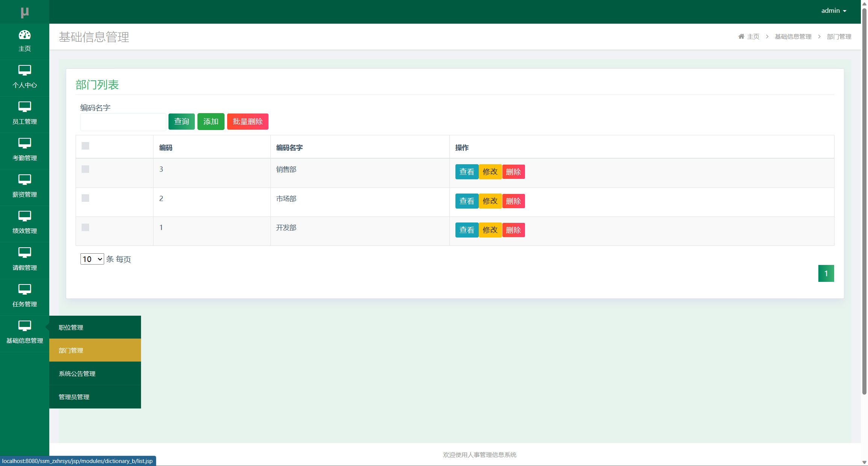Click the red 批量删除 button
The height and width of the screenshot is (466, 868).
click(247, 121)
